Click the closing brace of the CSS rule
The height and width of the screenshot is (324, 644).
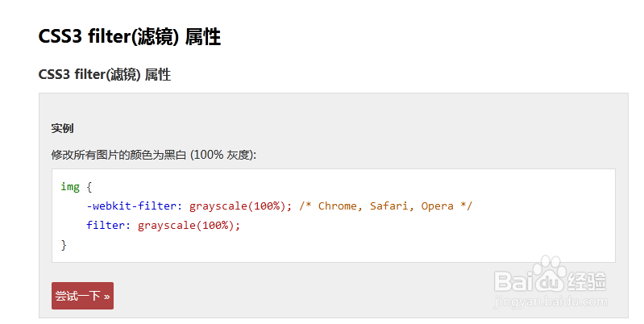pos(64,245)
